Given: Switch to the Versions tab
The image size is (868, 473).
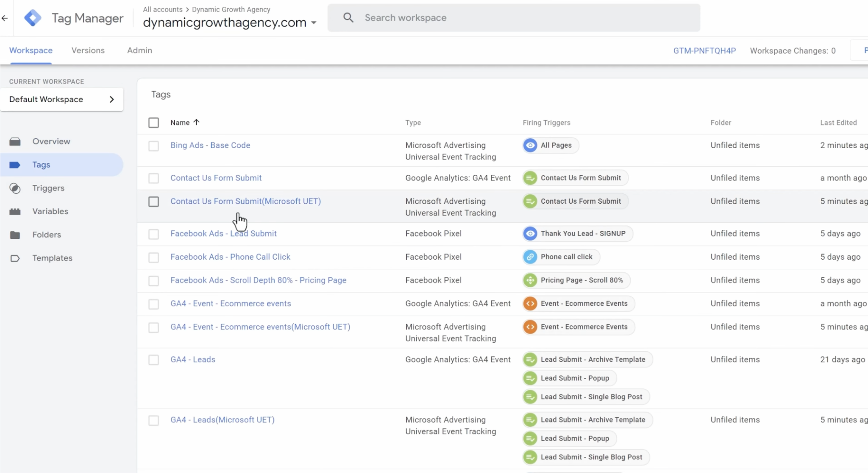Looking at the screenshot, I should (x=88, y=50).
